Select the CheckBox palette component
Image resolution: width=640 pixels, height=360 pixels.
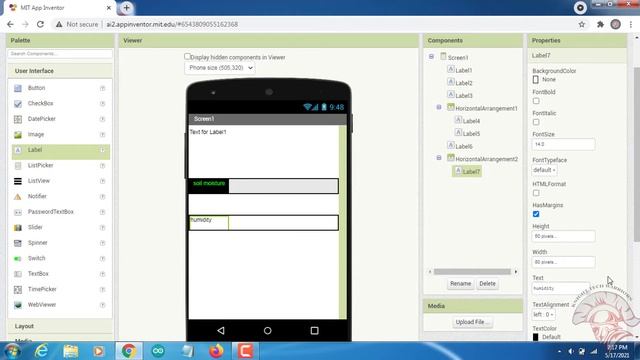pos(40,104)
